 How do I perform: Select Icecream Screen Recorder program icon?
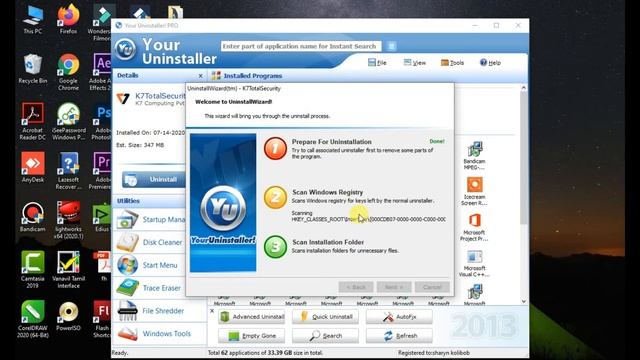coord(474,191)
